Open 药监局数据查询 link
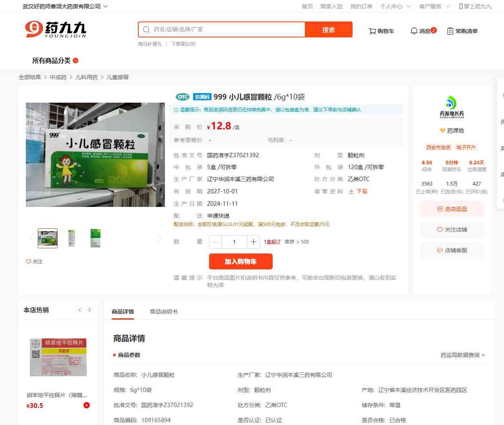 (462, 355)
